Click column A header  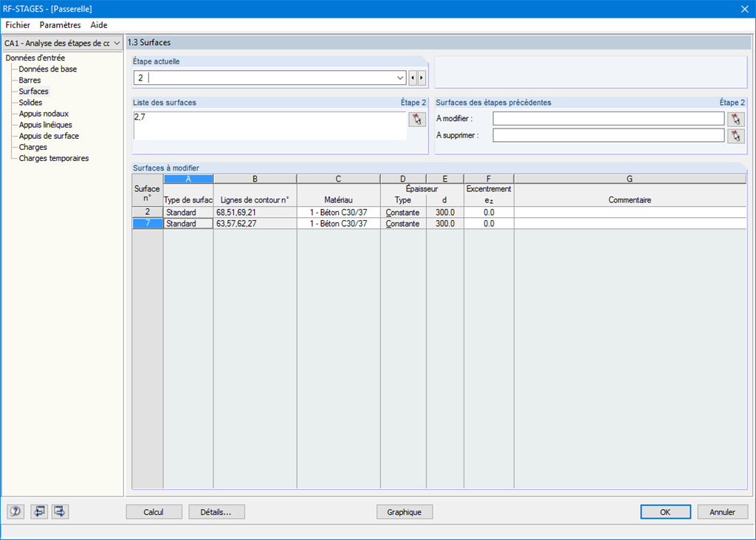coord(188,179)
